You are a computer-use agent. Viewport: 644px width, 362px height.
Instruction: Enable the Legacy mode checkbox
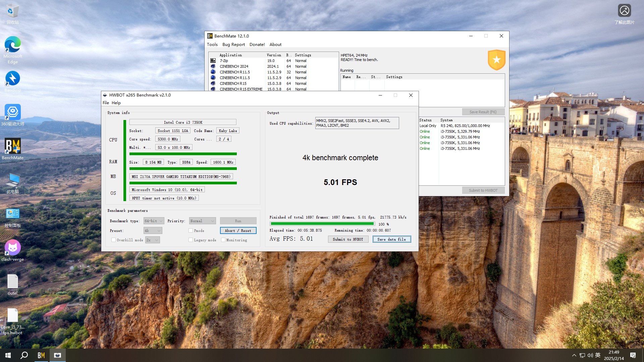pyautogui.click(x=191, y=240)
